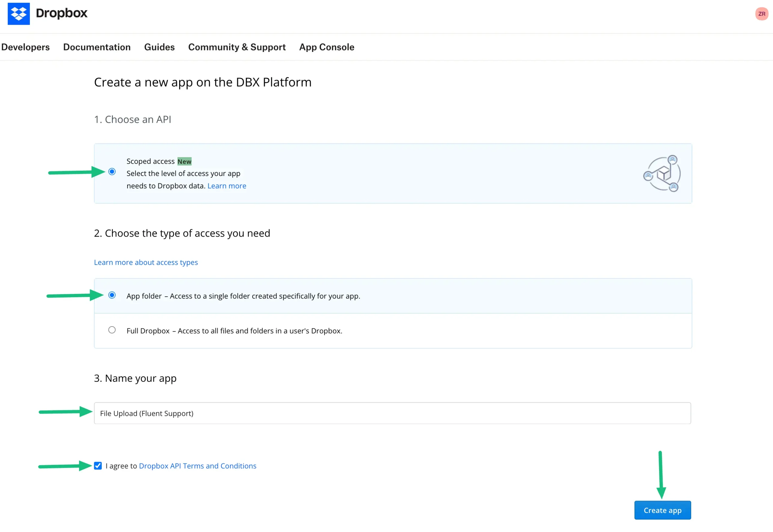Select the App folder access option
This screenshot has width=773, height=532.
click(112, 295)
